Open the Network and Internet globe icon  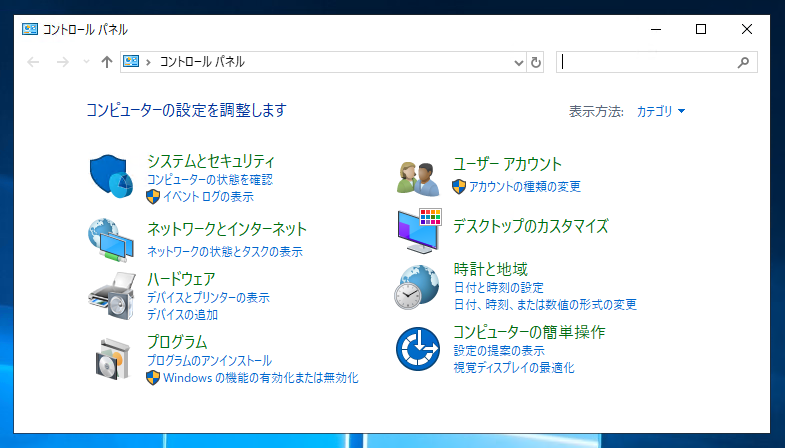111,240
